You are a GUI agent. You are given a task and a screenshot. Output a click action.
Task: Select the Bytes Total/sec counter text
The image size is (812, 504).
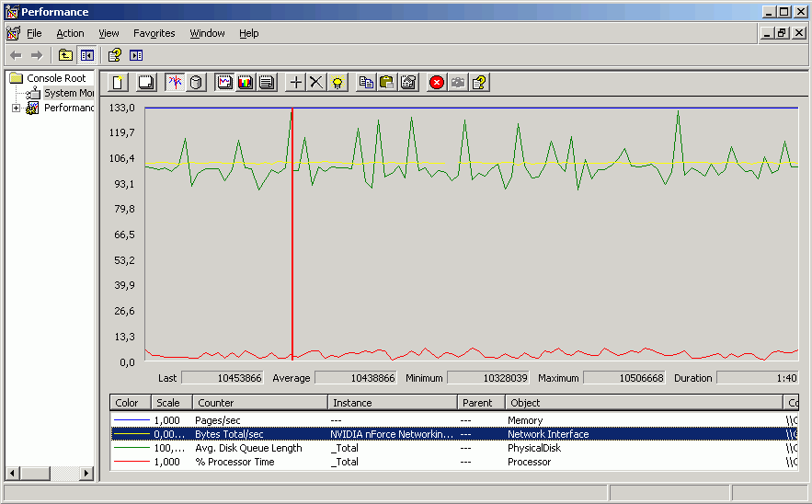point(229,434)
